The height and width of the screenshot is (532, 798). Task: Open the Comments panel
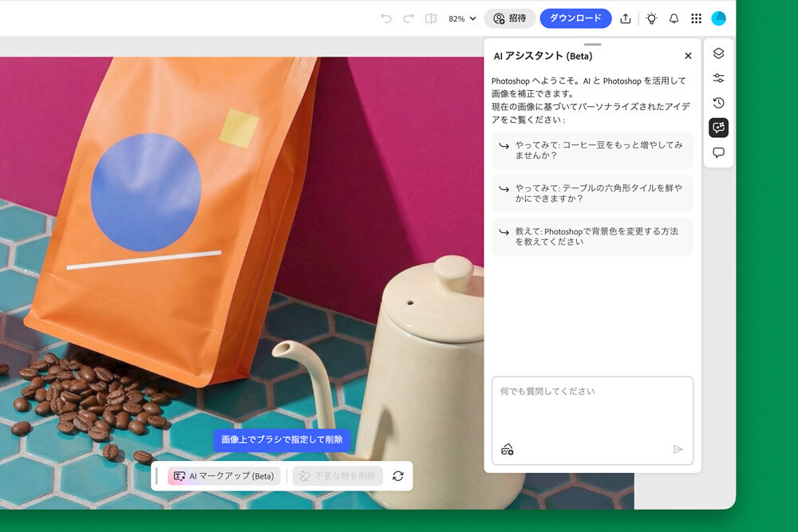(x=719, y=153)
